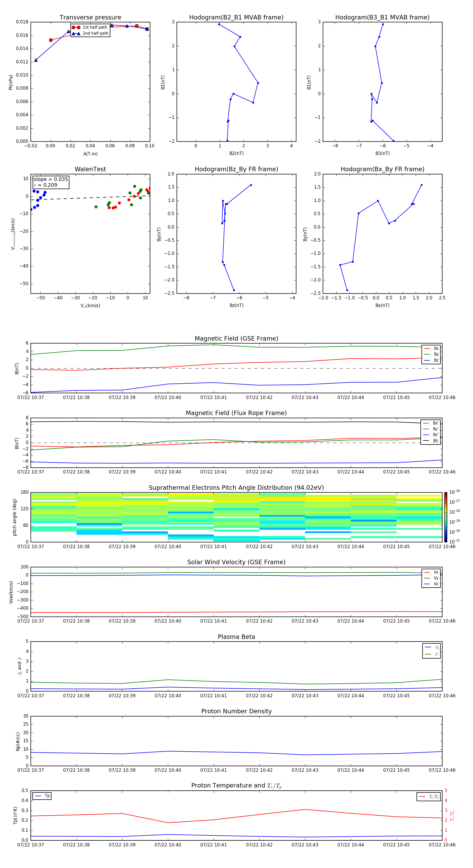
Task: Click the 'A(T·m)' x-axis label
Action: pyautogui.click(x=90, y=154)
